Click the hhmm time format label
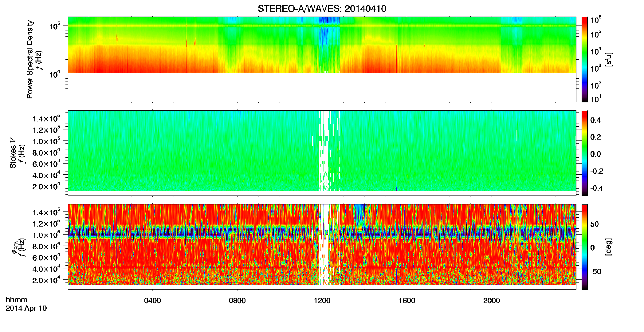This screenshot has width=644, height=332. point(17,300)
